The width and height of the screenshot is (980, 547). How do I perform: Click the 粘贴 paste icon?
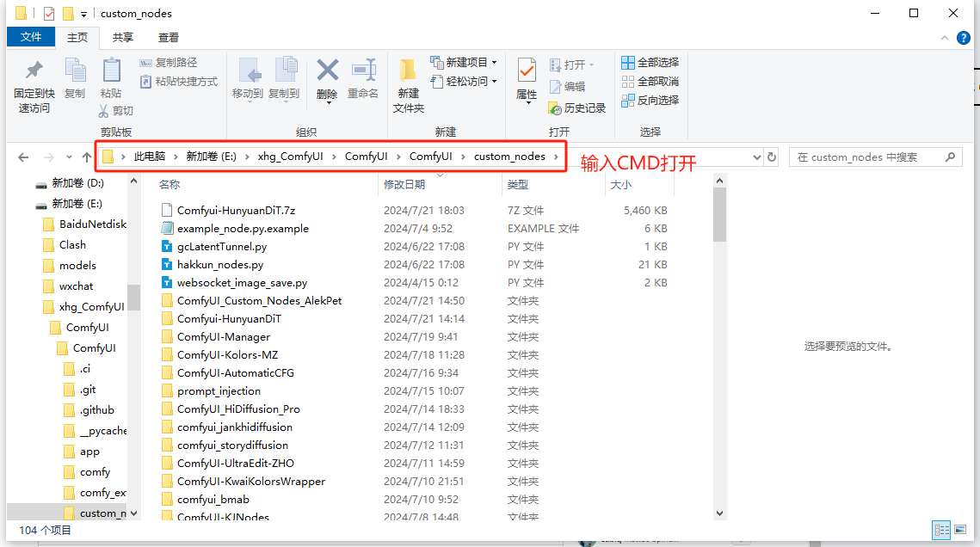pos(111,71)
